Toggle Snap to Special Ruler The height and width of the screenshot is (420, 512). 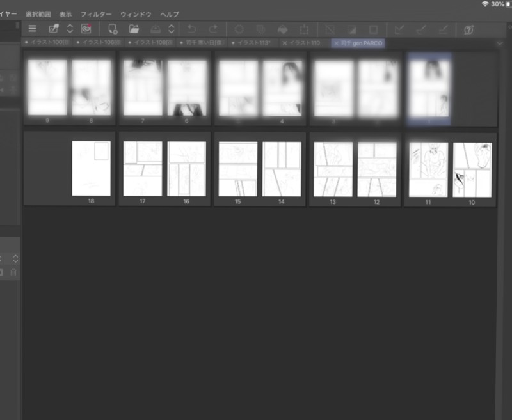click(x=421, y=30)
